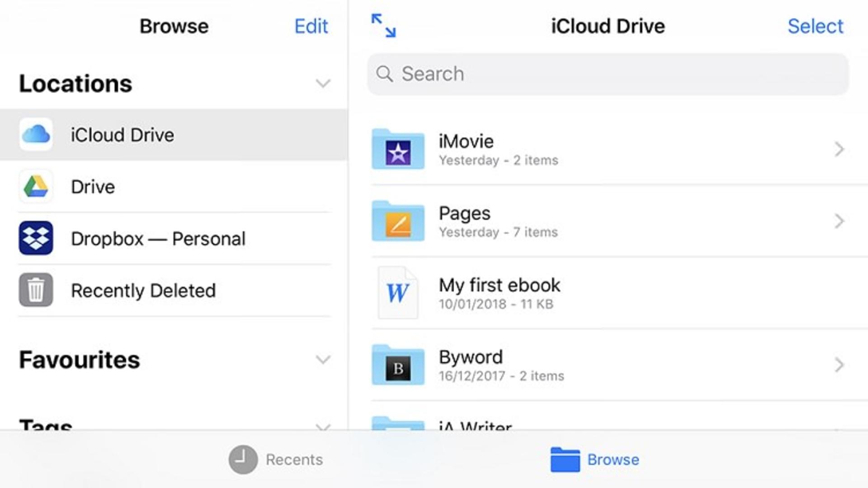Click the 'My first ebook' title
The width and height of the screenshot is (868, 488).
point(500,285)
